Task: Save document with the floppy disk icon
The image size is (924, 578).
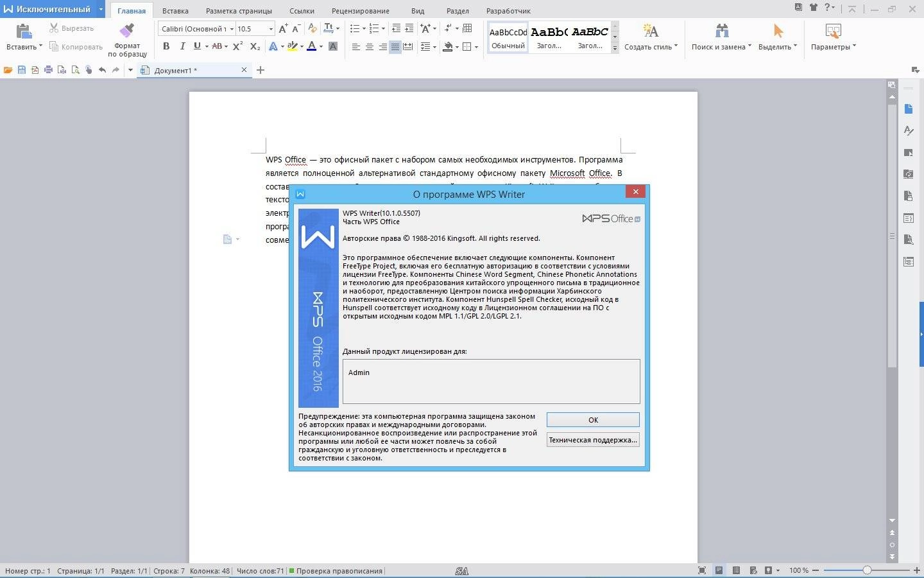Action: pyautogui.click(x=21, y=70)
